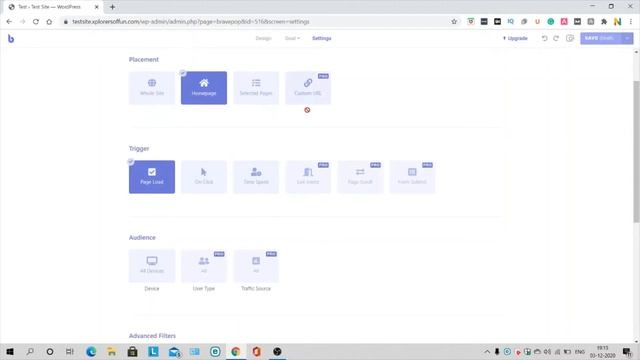Click the address bar URL

coord(191,22)
